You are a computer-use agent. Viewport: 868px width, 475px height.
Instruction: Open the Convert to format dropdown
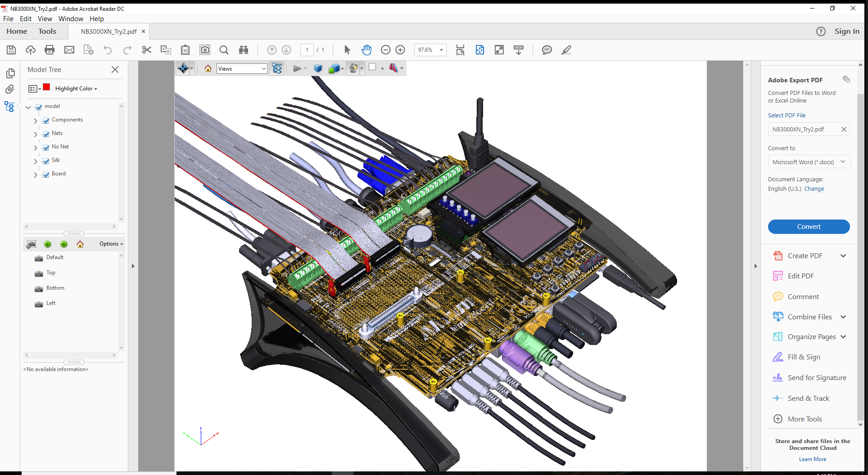pyautogui.click(x=809, y=162)
